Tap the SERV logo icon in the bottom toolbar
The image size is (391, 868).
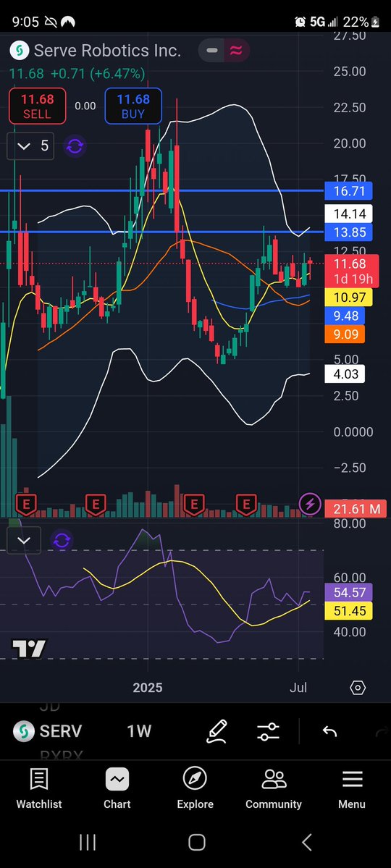(x=23, y=731)
